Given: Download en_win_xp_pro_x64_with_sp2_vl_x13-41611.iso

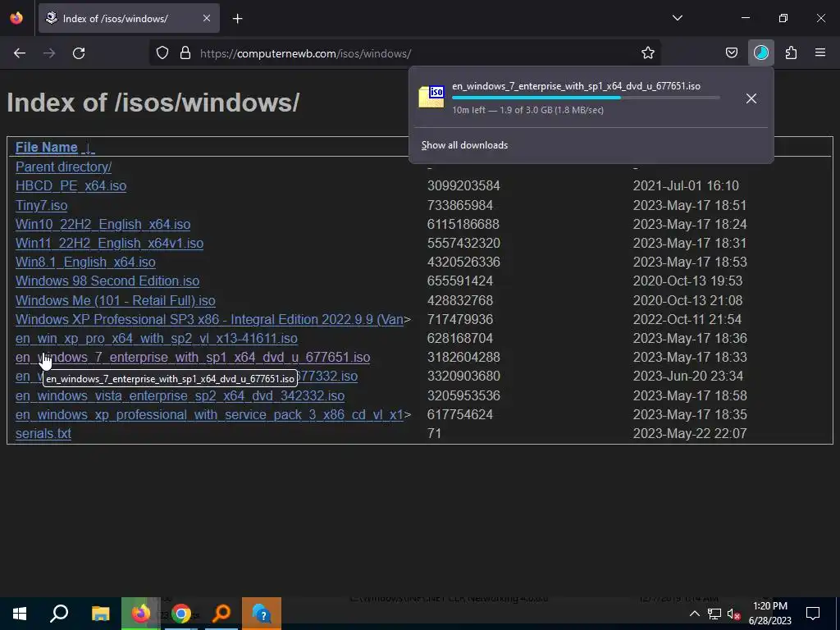Looking at the screenshot, I should click(157, 339).
